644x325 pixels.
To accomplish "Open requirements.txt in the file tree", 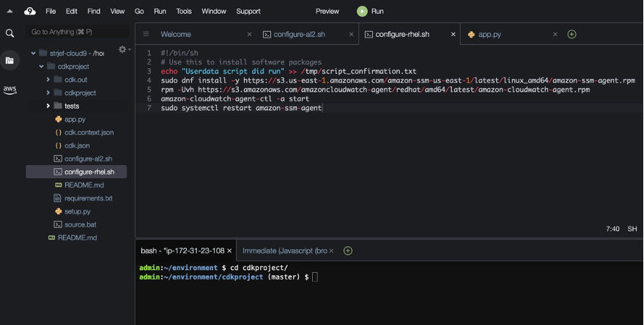I will pyautogui.click(x=88, y=198).
